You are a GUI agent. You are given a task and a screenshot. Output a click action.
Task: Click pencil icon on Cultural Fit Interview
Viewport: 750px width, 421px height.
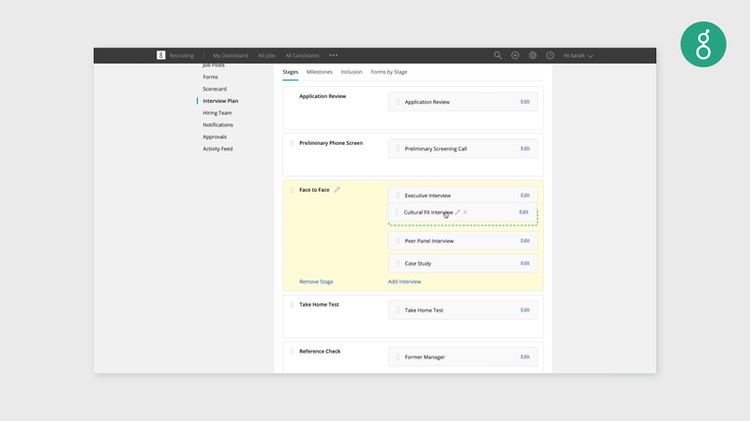coord(457,212)
